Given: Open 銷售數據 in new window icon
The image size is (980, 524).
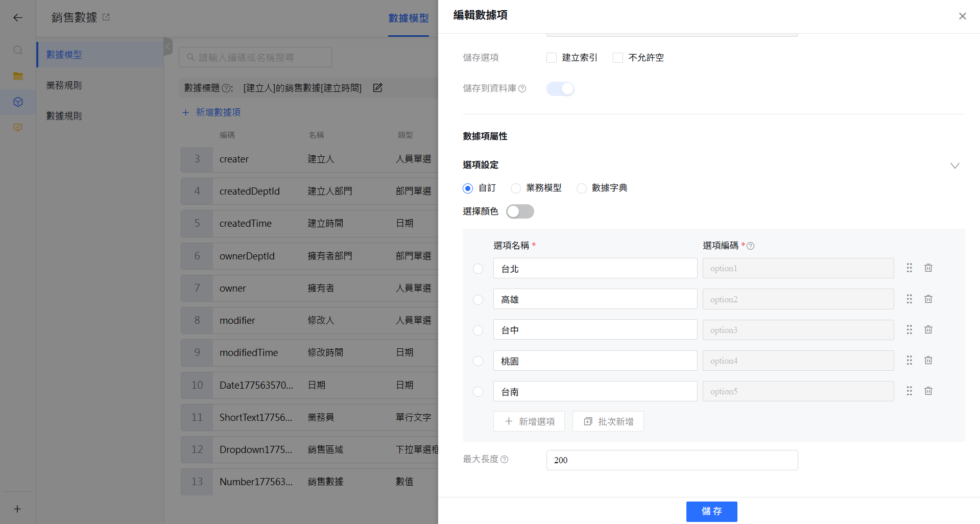Looking at the screenshot, I should pyautogui.click(x=106, y=17).
